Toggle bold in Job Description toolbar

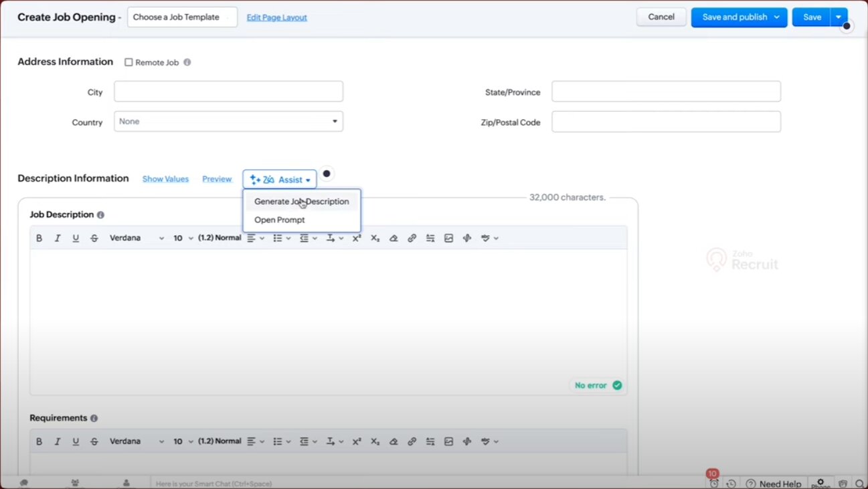coord(39,238)
